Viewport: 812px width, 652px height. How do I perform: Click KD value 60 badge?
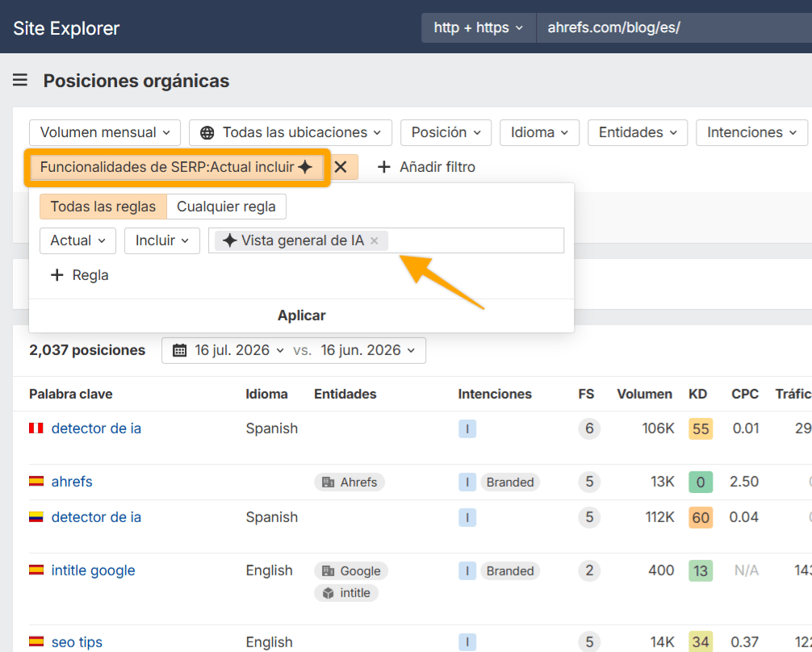701,517
